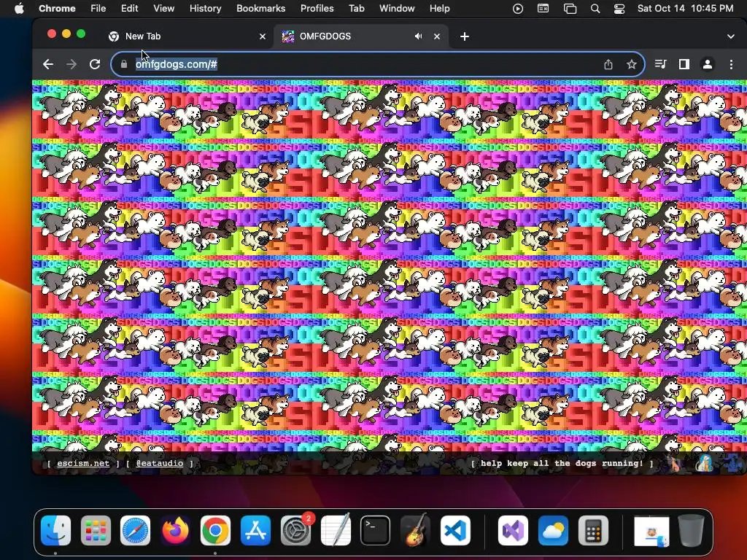This screenshot has height=560, width=747.
Task: Open Calculator from the Dock
Action: coord(593,531)
